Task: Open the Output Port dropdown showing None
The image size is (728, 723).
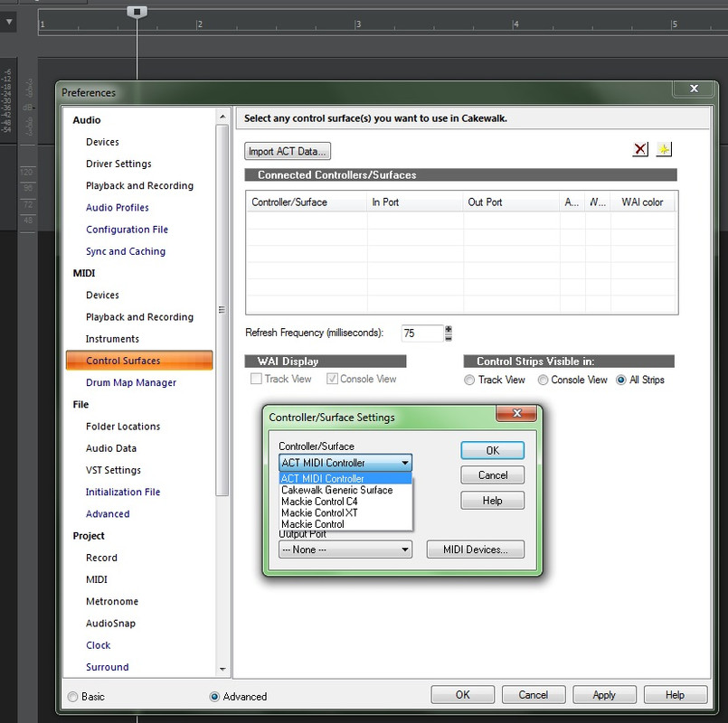Action: click(x=345, y=549)
